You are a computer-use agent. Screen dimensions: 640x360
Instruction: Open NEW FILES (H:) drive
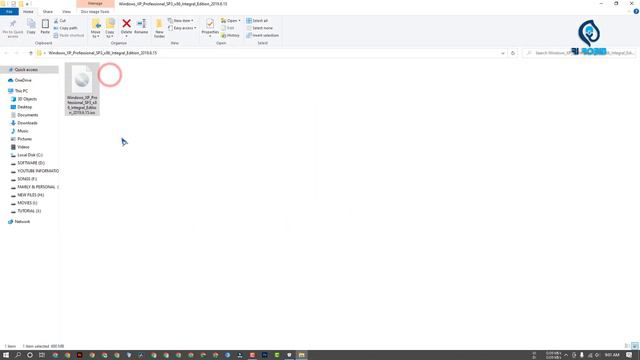(x=31, y=195)
